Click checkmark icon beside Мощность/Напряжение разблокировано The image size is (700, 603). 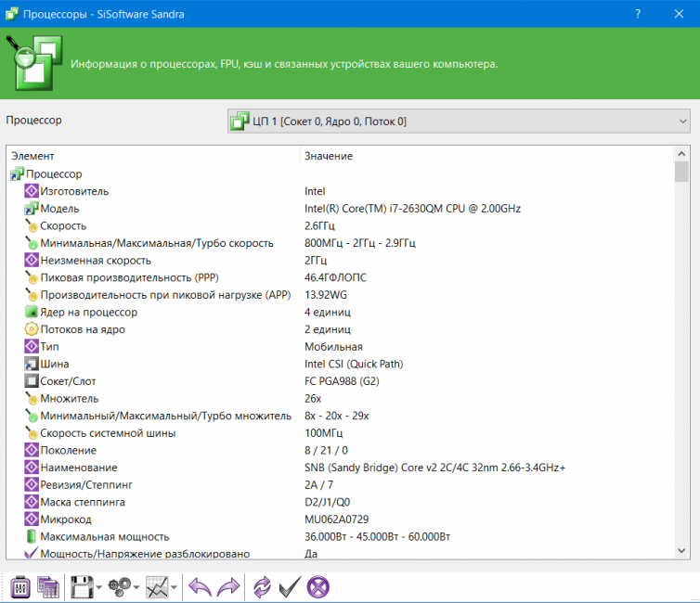tap(32, 554)
